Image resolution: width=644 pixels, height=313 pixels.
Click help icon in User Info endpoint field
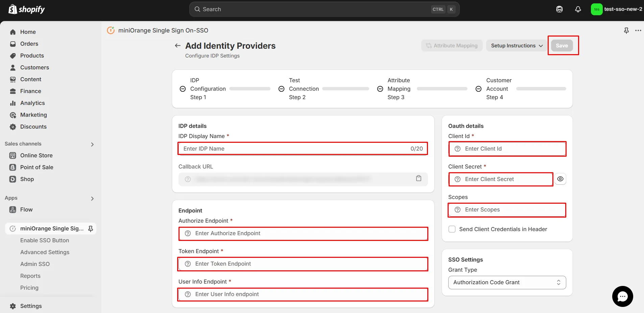pyautogui.click(x=188, y=294)
